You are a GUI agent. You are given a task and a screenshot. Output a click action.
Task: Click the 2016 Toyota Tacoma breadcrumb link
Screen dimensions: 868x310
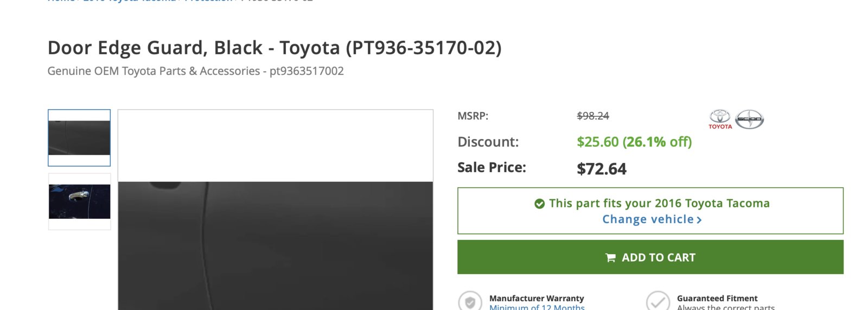click(x=129, y=1)
